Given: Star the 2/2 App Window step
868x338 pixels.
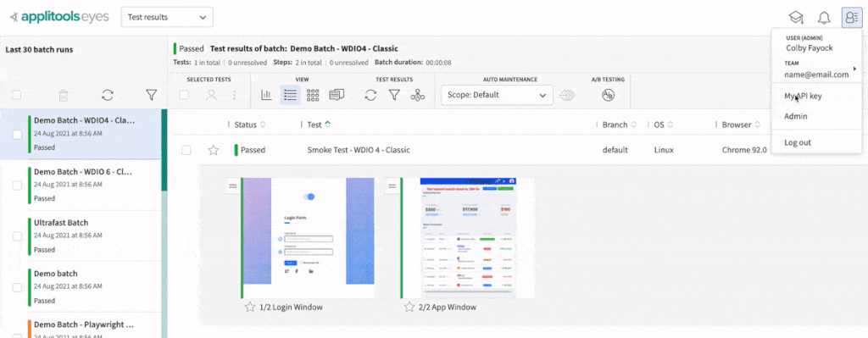Looking at the screenshot, I should (409, 307).
